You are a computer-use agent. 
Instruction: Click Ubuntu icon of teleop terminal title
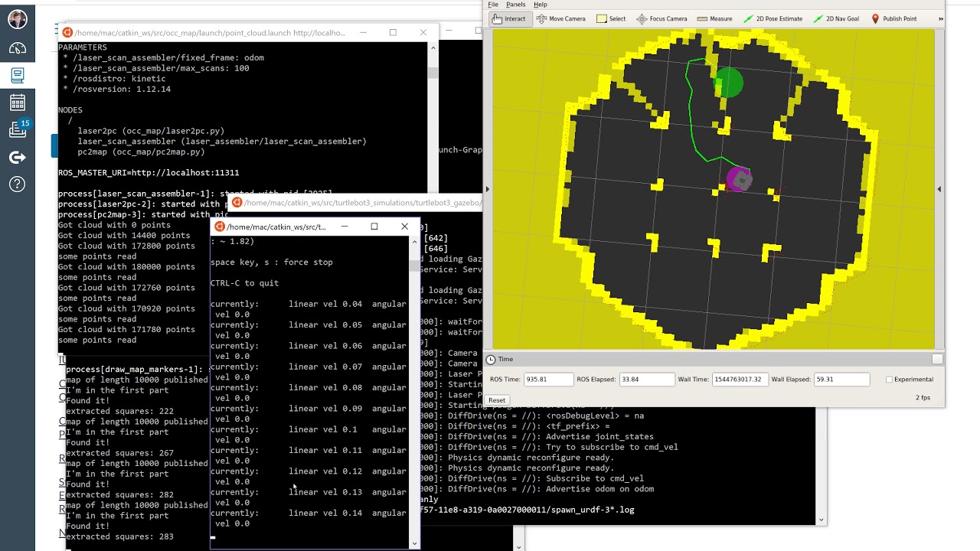220,227
